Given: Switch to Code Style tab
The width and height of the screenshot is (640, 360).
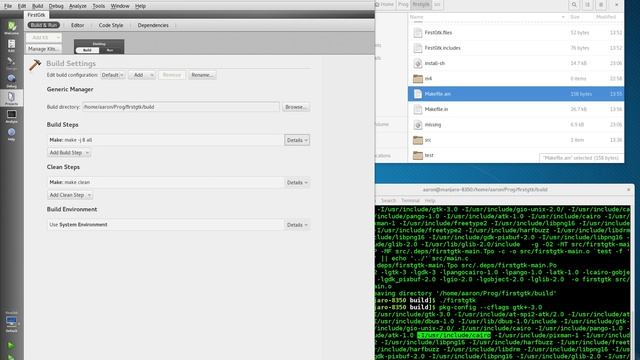Looking at the screenshot, I should (111, 25).
